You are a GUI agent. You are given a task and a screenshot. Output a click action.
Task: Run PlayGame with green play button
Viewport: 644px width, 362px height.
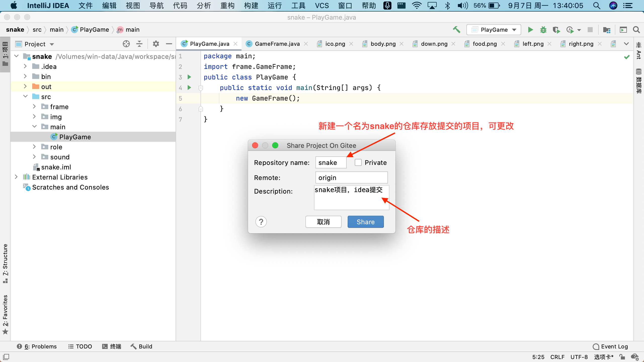click(x=530, y=30)
